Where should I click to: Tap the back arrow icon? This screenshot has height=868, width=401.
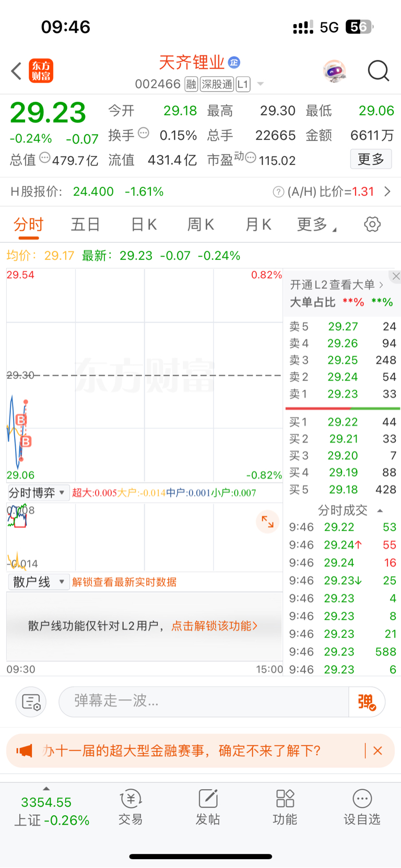[x=16, y=71]
